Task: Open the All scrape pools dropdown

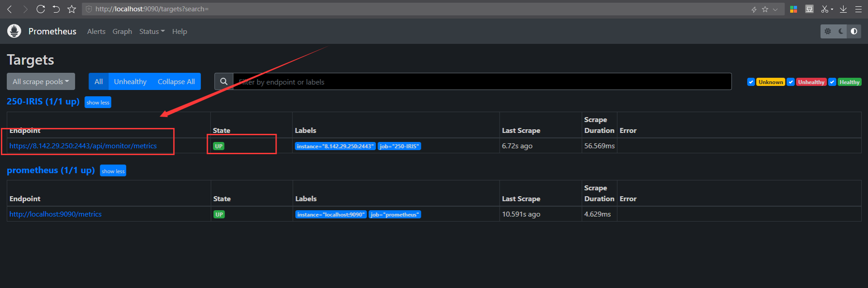Action: (x=41, y=81)
